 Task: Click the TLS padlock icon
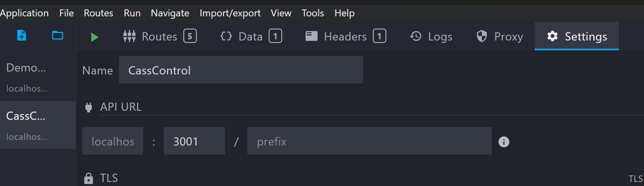pyautogui.click(x=89, y=178)
